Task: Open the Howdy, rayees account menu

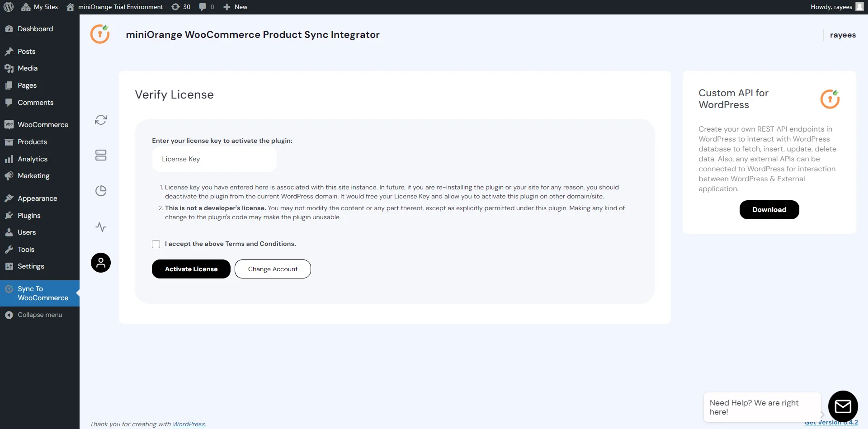Action: (837, 7)
